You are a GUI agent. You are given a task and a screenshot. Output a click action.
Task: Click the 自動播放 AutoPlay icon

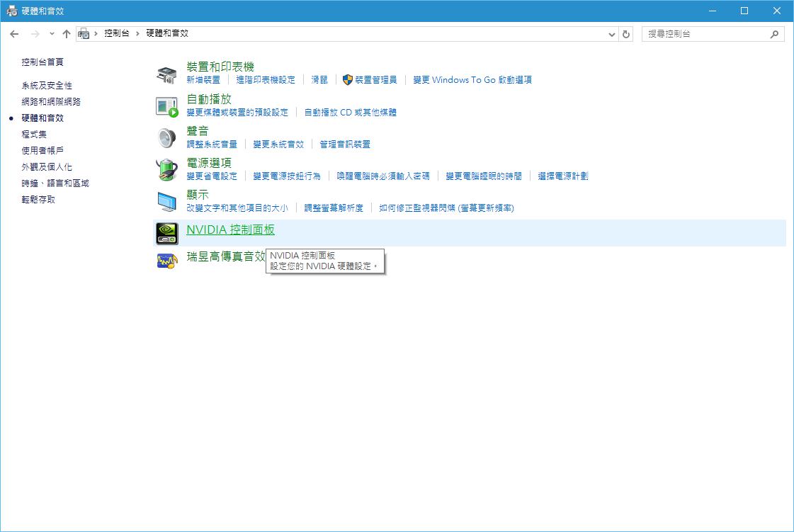coord(166,106)
